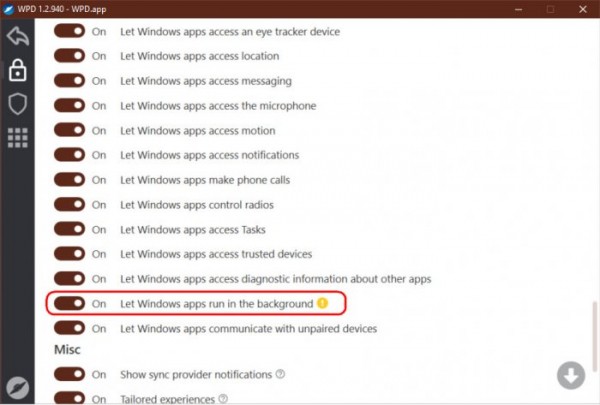Click the Misc section heading
This screenshot has width=600, height=405.
(x=67, y=349)
